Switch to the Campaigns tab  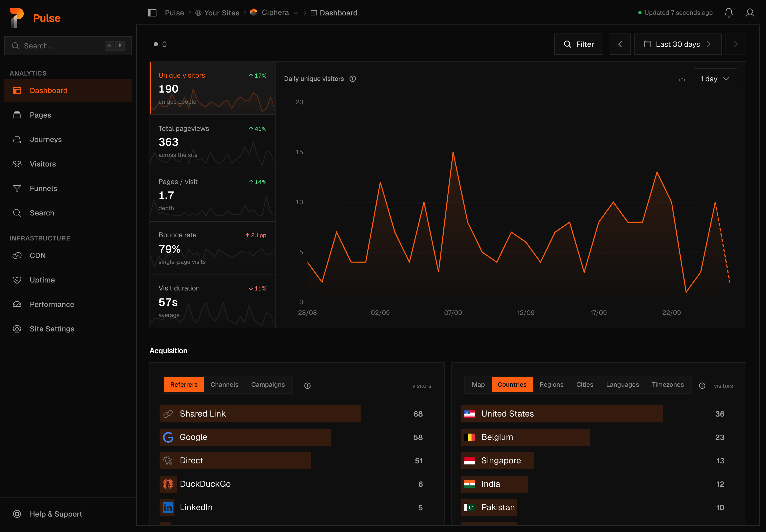point(268,385)
